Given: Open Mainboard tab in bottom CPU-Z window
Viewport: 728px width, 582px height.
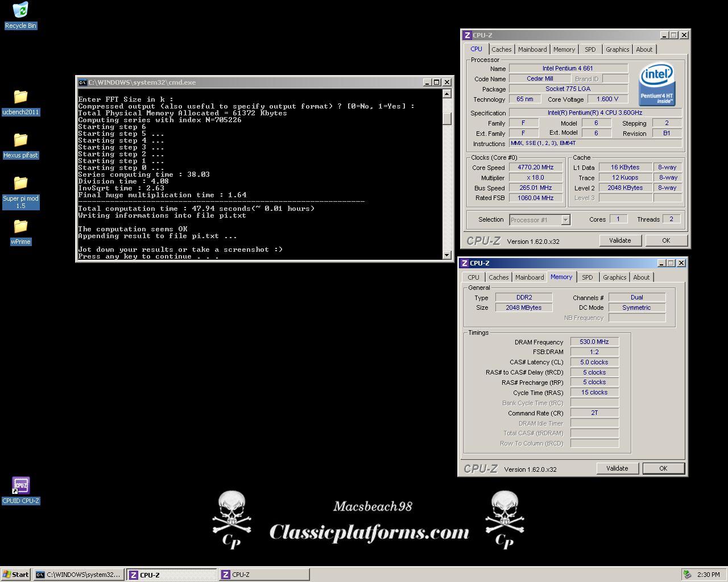Looking at the screenshot, I should click(530, 277).
